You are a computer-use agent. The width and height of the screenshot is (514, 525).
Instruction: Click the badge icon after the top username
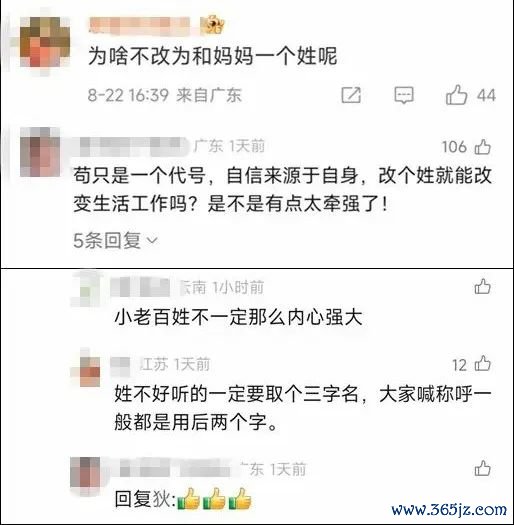point(212,25)
